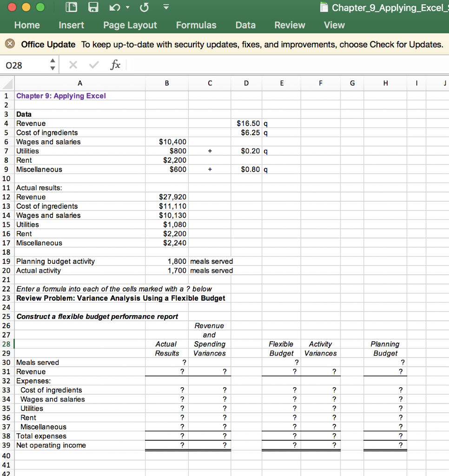
Task: Click column header D
Action: (x=246, y=83)
